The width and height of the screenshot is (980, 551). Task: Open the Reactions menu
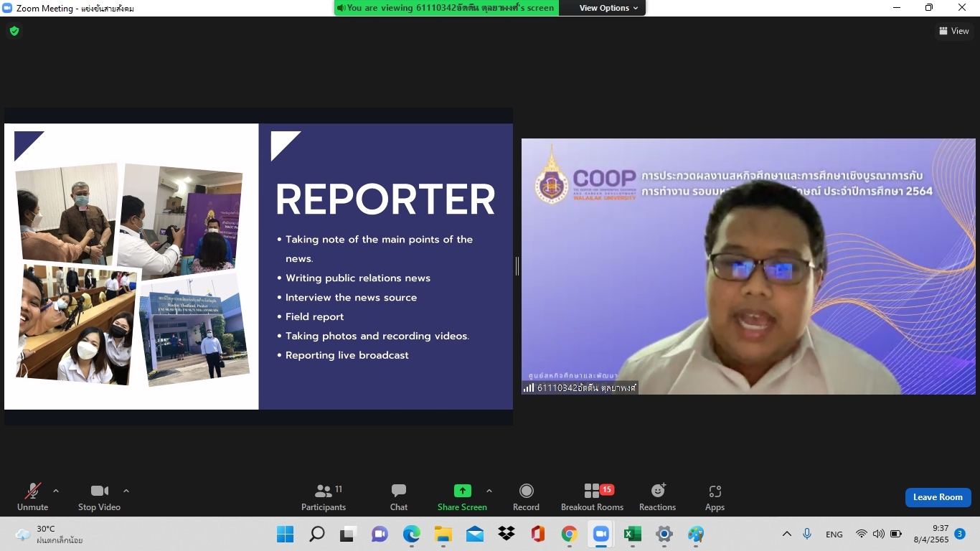point(657,497)
